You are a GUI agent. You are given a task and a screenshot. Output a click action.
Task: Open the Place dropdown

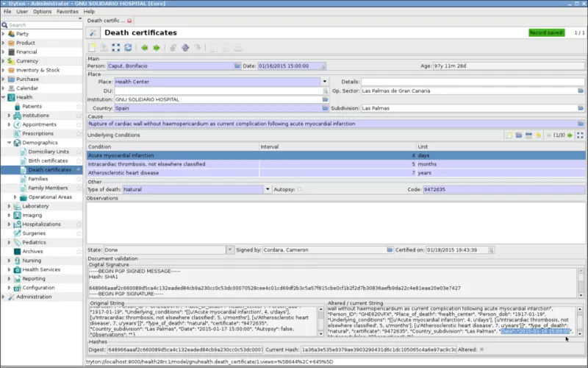325,82
